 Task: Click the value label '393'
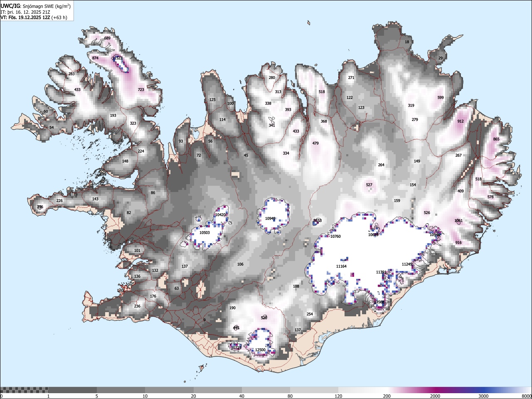point(288,110)
